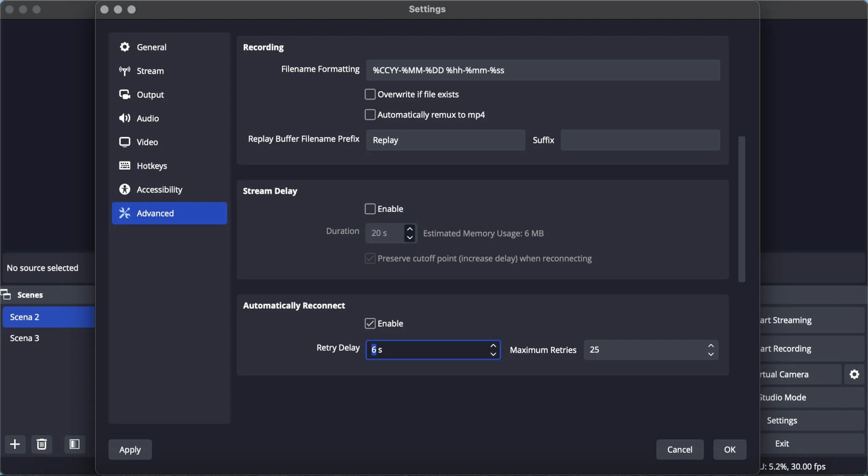Click the Filename Formatting input field
The image size is (868, 476).
pyautogui.click(x=542, y=70)
